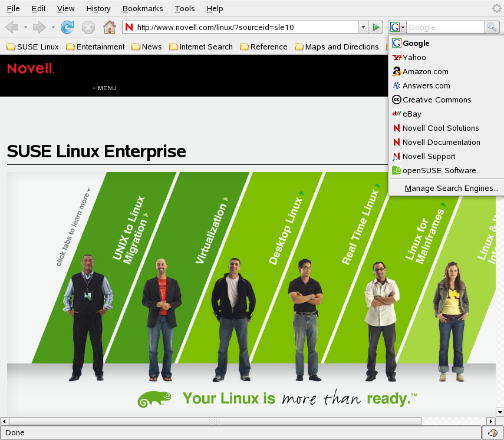Click UNIX to Linux Migration tab
This screenshot has height=440, width=504.
130,230
